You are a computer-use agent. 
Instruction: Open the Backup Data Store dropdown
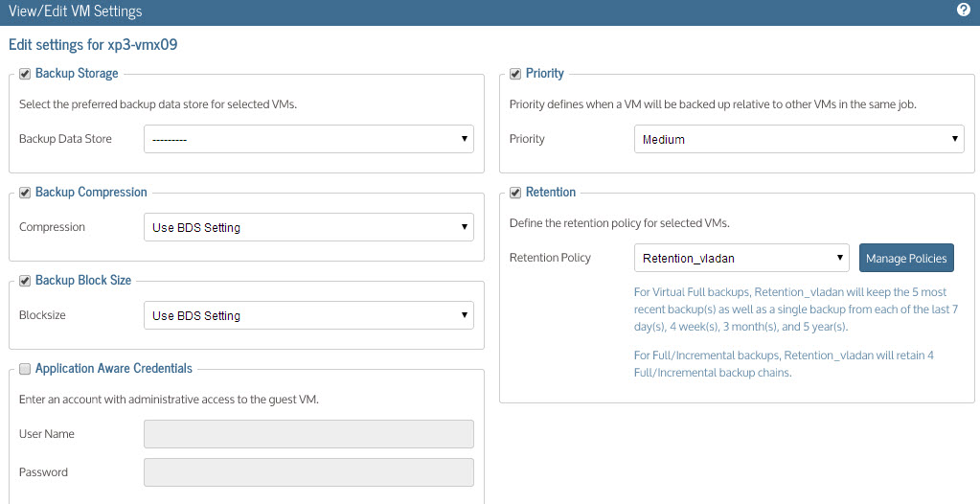pyautogui.click(x=308, y=139)
